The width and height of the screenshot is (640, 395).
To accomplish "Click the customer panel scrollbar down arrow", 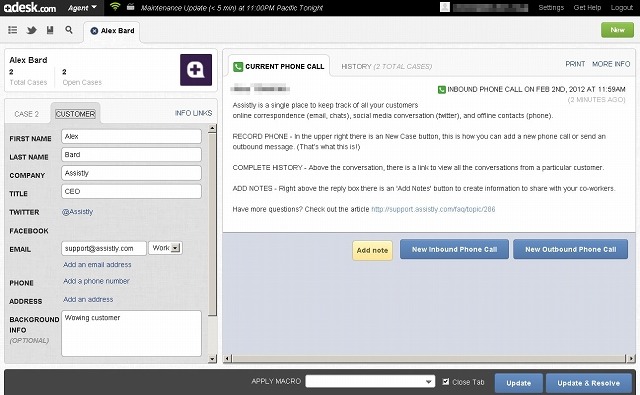I will (x=212, y=359).
